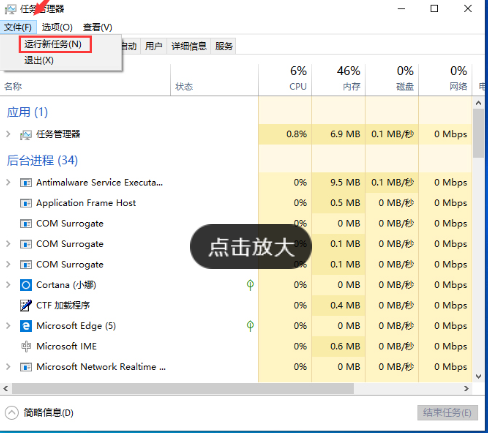The height and width of the screenshot is (433, 488).
Task: Switch to the 服务 tab
Action: [223, 46]
